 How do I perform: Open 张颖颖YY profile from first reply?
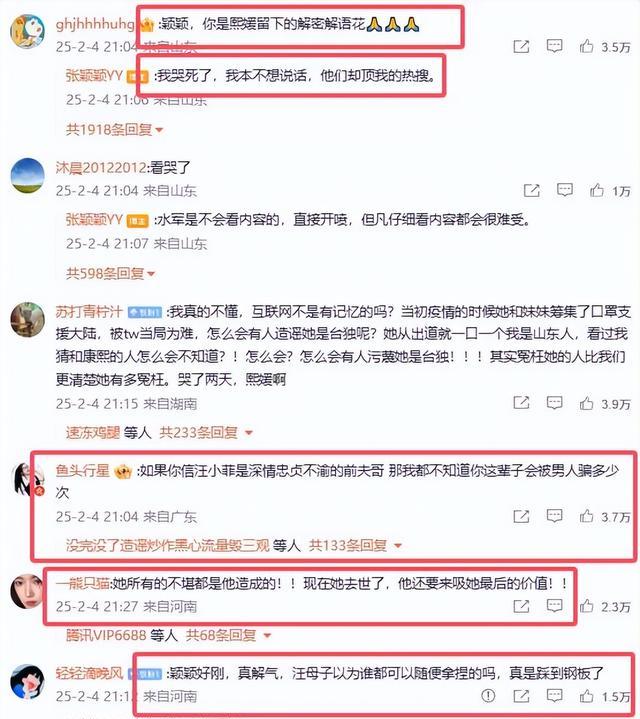pyautogui.click(x=94, y=76)
